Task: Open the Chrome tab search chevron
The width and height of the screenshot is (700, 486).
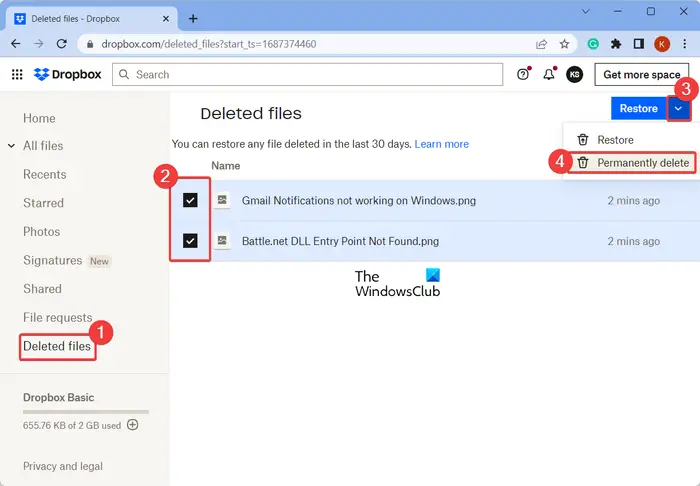Action: click(586, 12)
